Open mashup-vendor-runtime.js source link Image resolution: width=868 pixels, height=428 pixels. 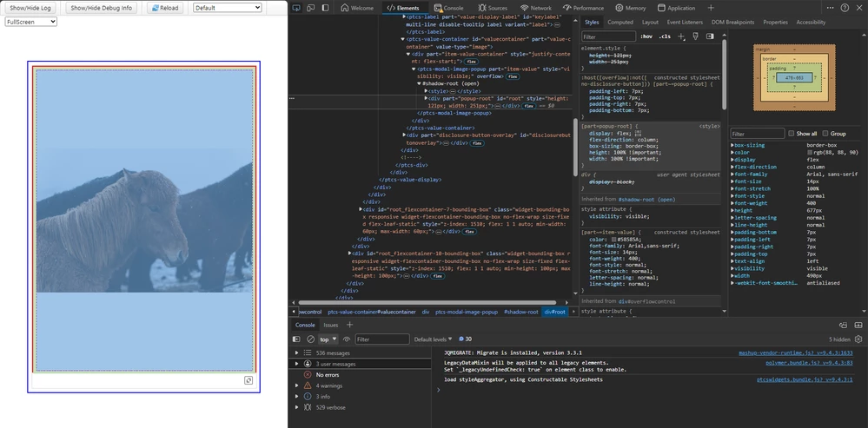(x=796, y=352)
